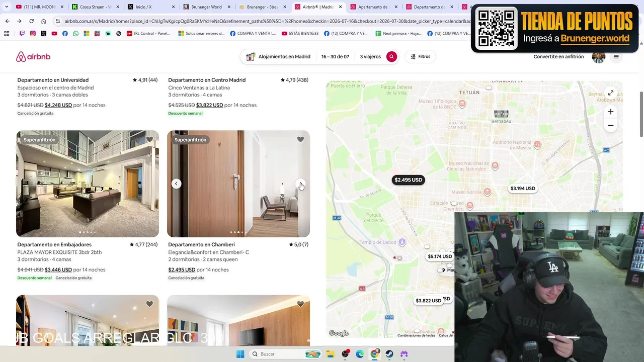Click the $2.495 USD price under Chamberí listing
644x362 pixels.
click(182, 270)
